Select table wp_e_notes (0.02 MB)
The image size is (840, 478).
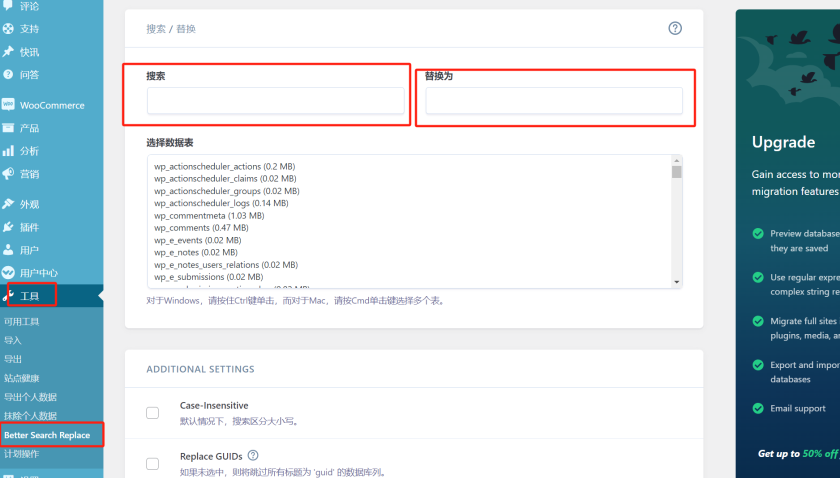point(196,252)
